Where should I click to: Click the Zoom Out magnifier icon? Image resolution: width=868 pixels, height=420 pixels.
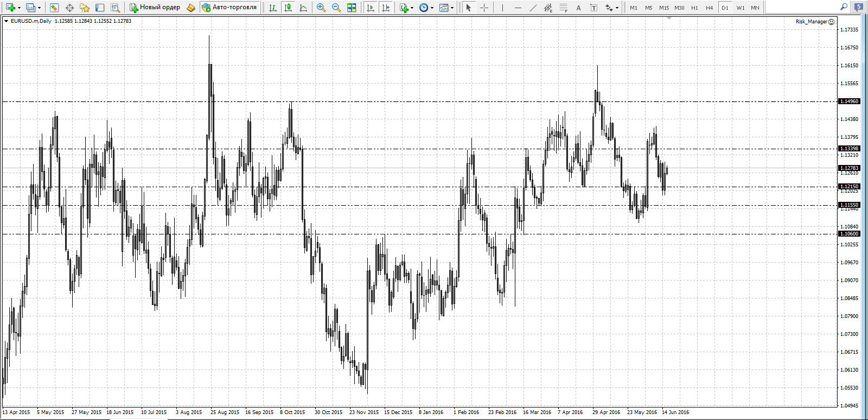coord(336,8)
